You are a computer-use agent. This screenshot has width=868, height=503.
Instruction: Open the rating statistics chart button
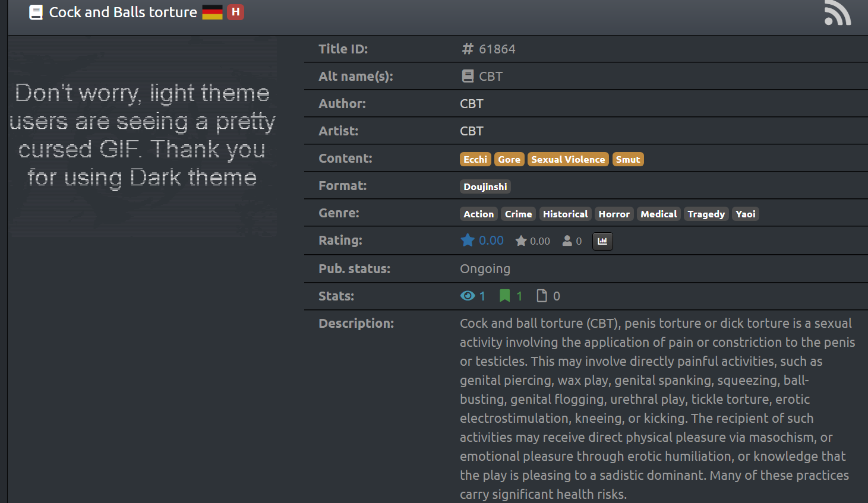[602, 241]
